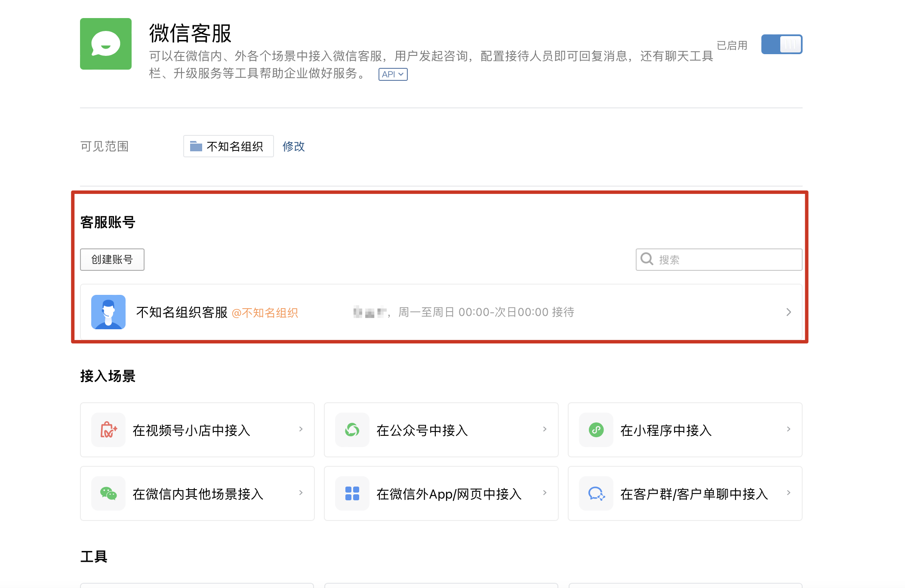
Task: Click the 创建账号 button
Action: pos(112,260)
